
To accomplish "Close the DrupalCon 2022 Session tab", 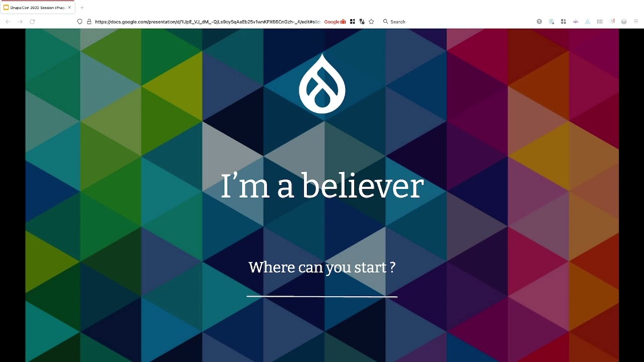I will (x=69, y=8).
